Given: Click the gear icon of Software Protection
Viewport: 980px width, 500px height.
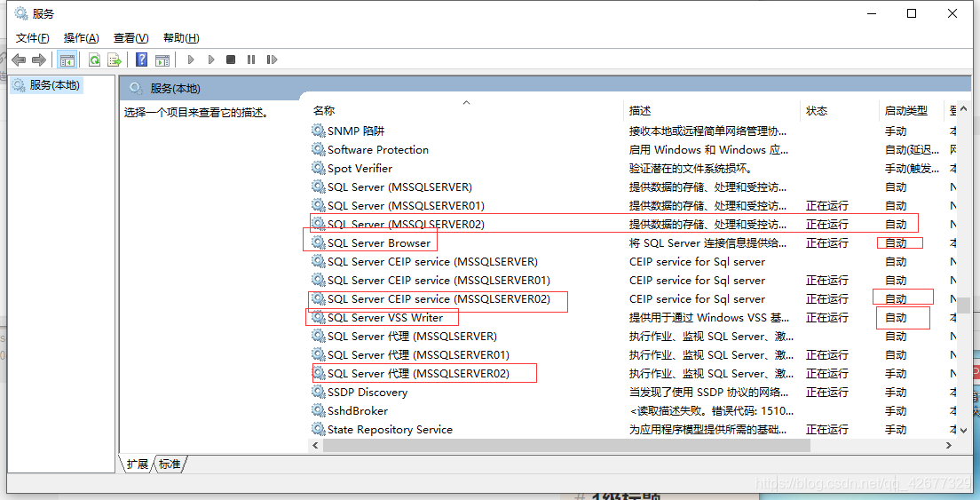Looking at the screenshot, I should point(318,149).
